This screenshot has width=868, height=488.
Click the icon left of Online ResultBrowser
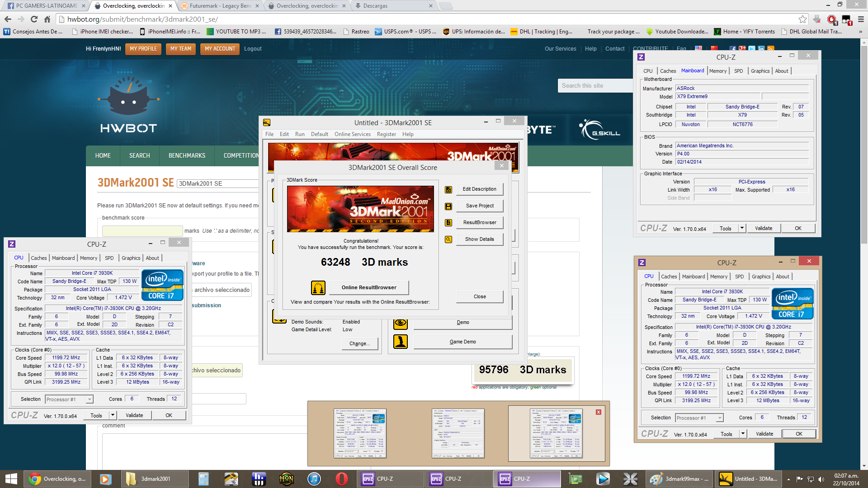318,287
